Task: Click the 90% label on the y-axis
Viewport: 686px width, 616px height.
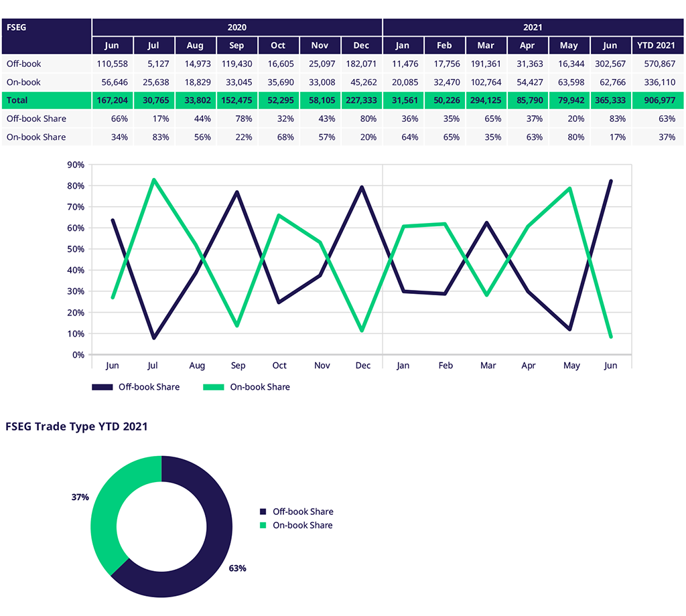Action: point(76,165)
